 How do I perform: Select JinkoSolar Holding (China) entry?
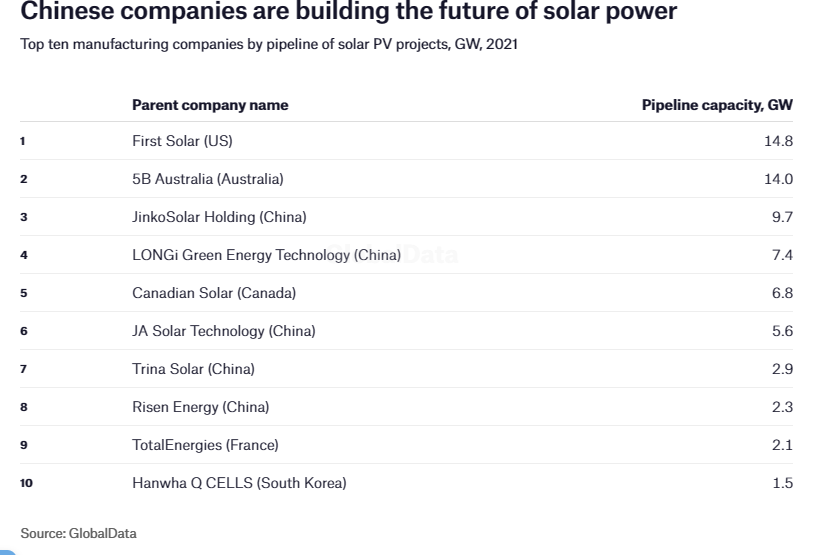(x=219, y=217)
